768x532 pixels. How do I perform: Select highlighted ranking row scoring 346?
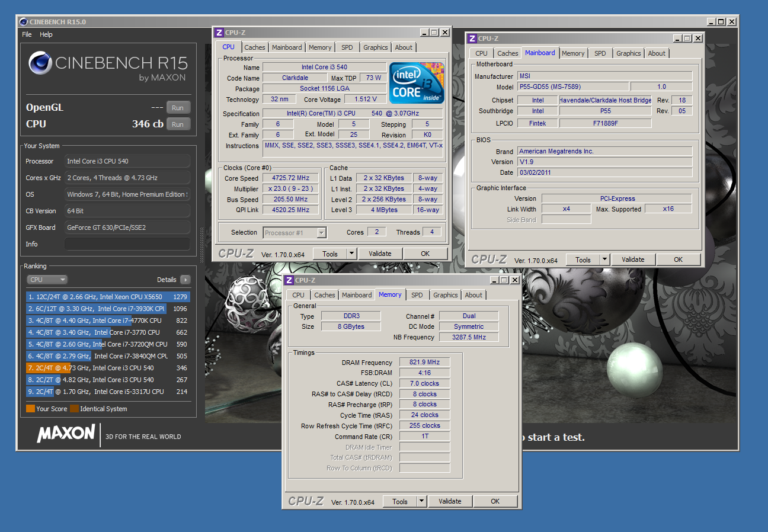pos(108,368)
